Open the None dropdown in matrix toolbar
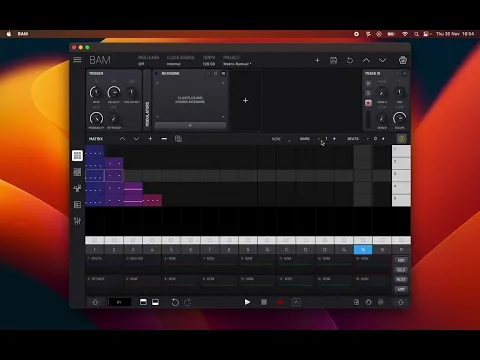The image size is (480, 360). coord(281,139)
